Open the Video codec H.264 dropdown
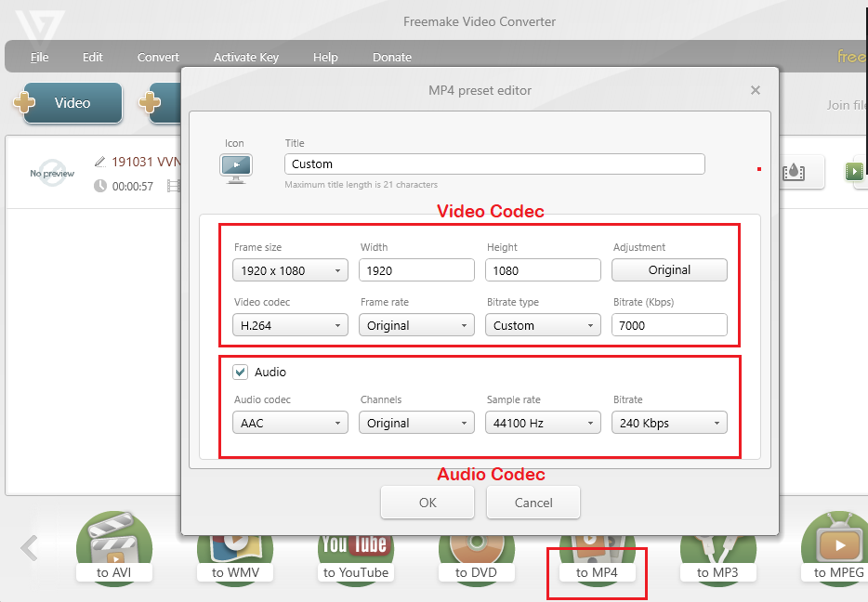The width and height of the screenshot is (868, 602). tap(291, 325)
